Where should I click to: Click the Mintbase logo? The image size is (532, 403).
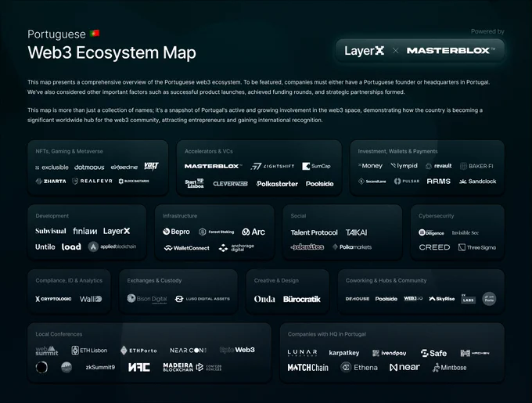(450, 367)
